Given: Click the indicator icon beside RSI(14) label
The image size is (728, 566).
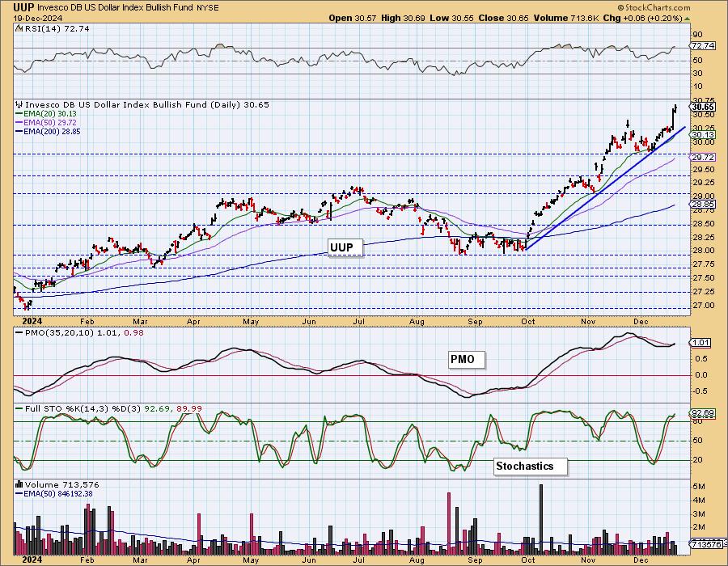Looking at the screenshot, I should 19,29.
